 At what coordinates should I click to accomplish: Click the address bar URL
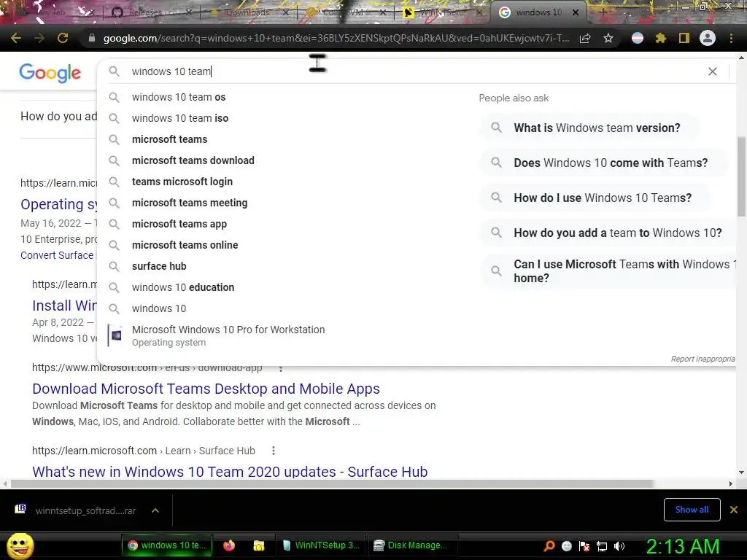point(336,38)
